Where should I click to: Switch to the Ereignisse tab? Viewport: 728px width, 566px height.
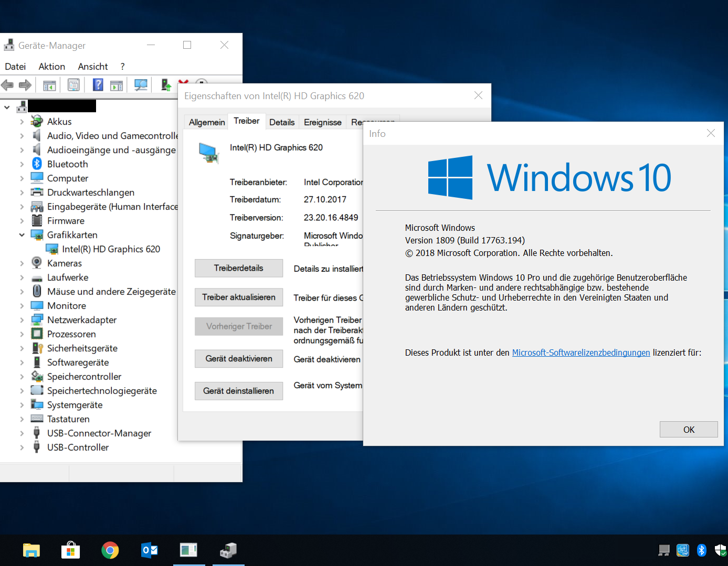323,122
